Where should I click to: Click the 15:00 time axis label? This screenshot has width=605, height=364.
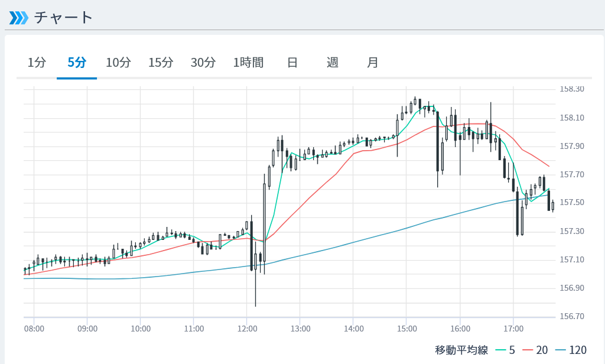click(407, 329)
